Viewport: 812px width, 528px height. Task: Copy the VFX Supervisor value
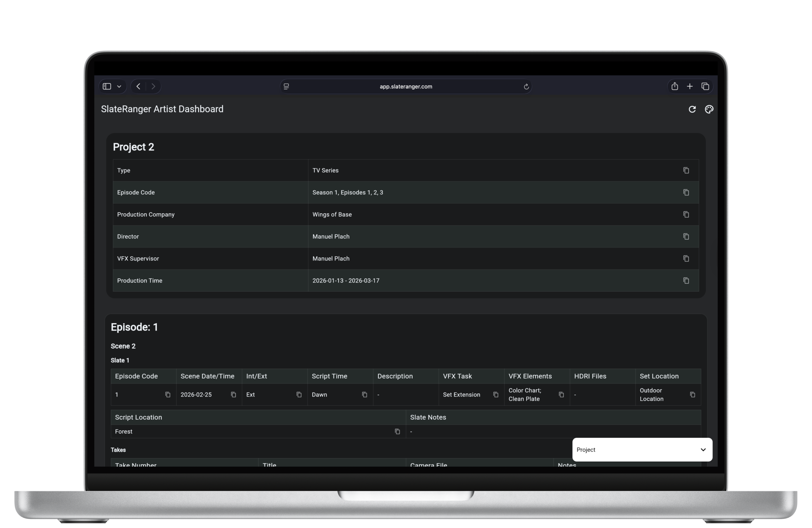tap(686, 258)
